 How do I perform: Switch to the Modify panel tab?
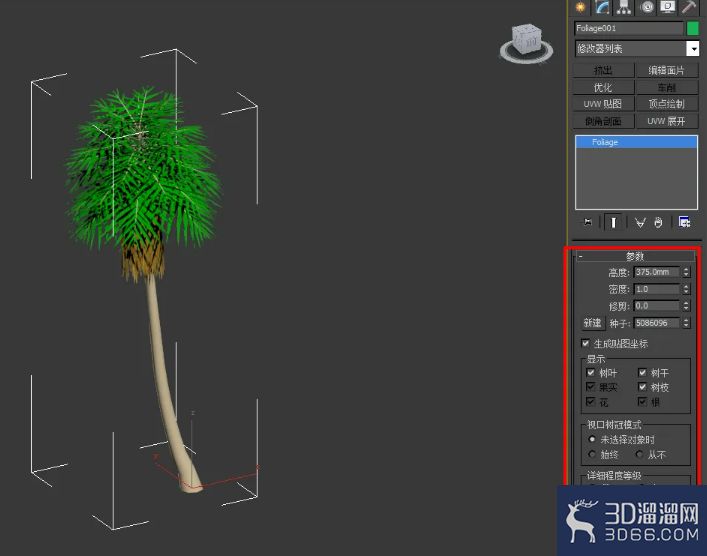tap(604, 7)
